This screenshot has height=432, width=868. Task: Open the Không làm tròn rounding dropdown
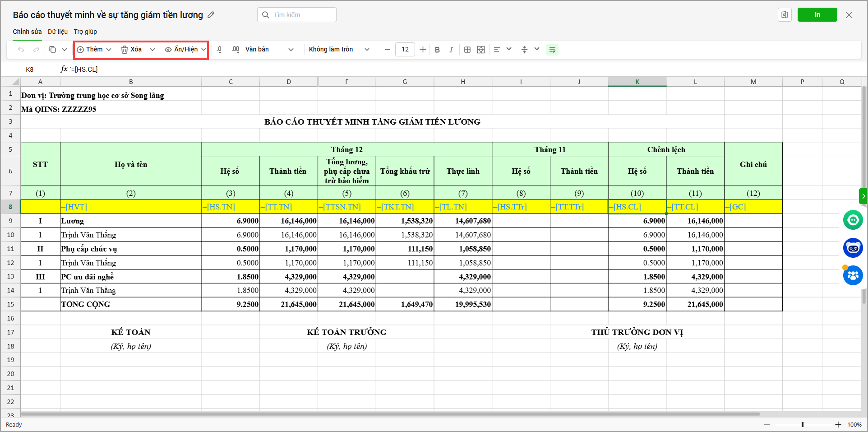tap(339, 50)
